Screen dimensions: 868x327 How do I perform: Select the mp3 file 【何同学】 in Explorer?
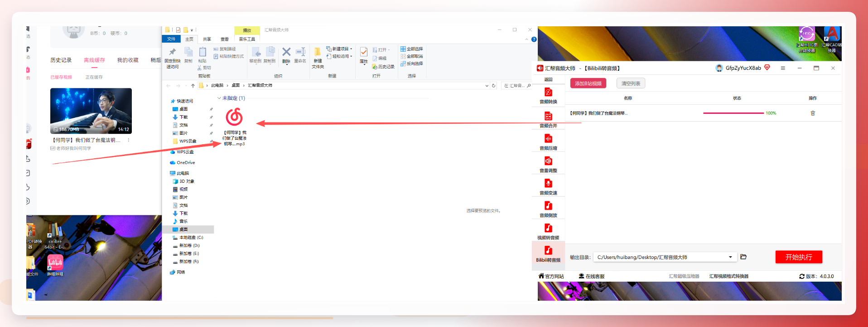234,127
